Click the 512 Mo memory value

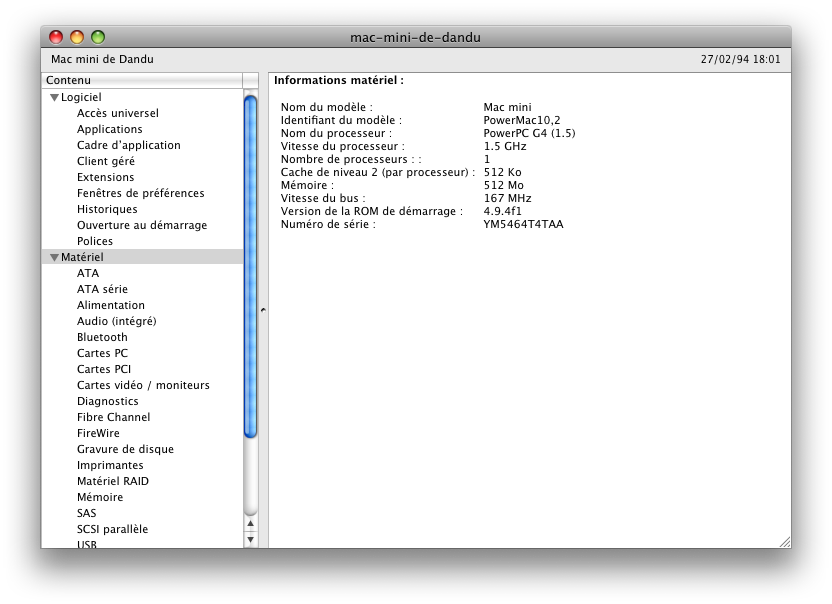(504, 185)
